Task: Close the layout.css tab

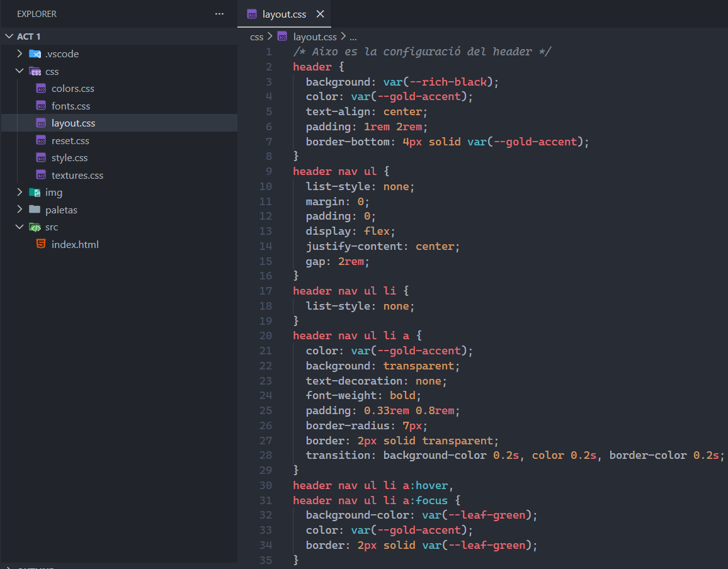Action: click(x=320, y=14)
